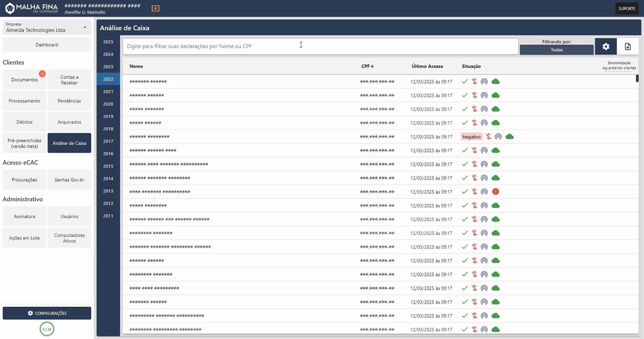Click the radar transmission icon on the Negativo row
Image resolution: width=644 pixels, height=339 pixels.
[x=498, y=137]
